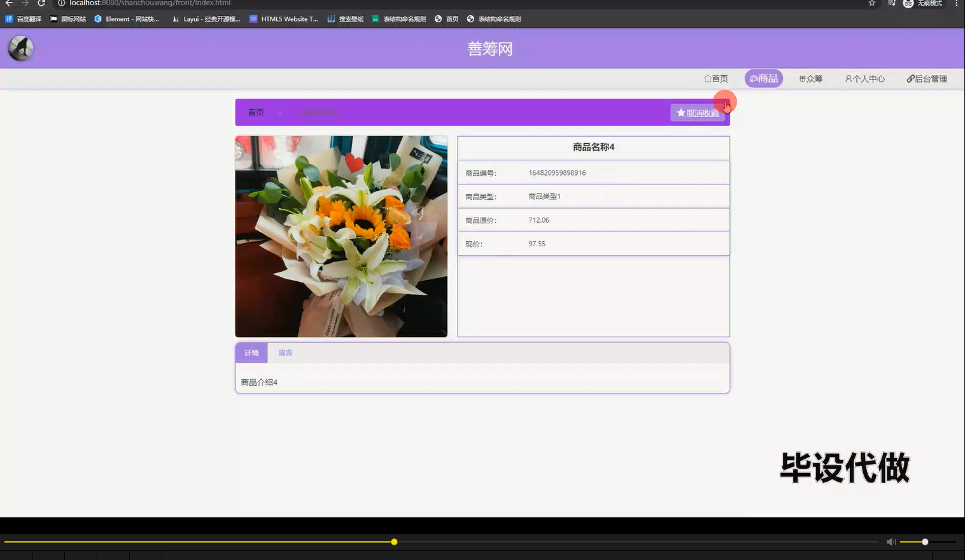Image resolution: width=965 pixels, height=560 pixels.
Task: Mute the video with the volume icon
Action: tap(891, 541)
